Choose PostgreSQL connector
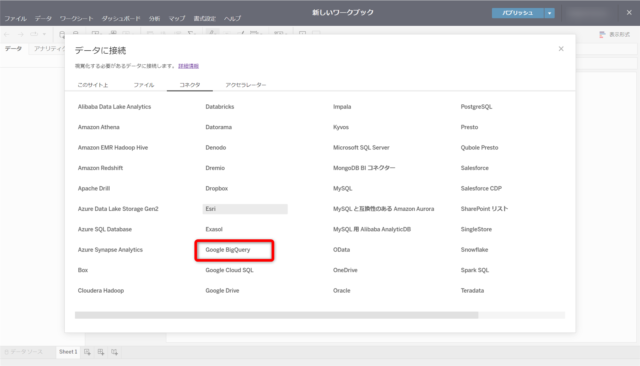 [476, 107]
